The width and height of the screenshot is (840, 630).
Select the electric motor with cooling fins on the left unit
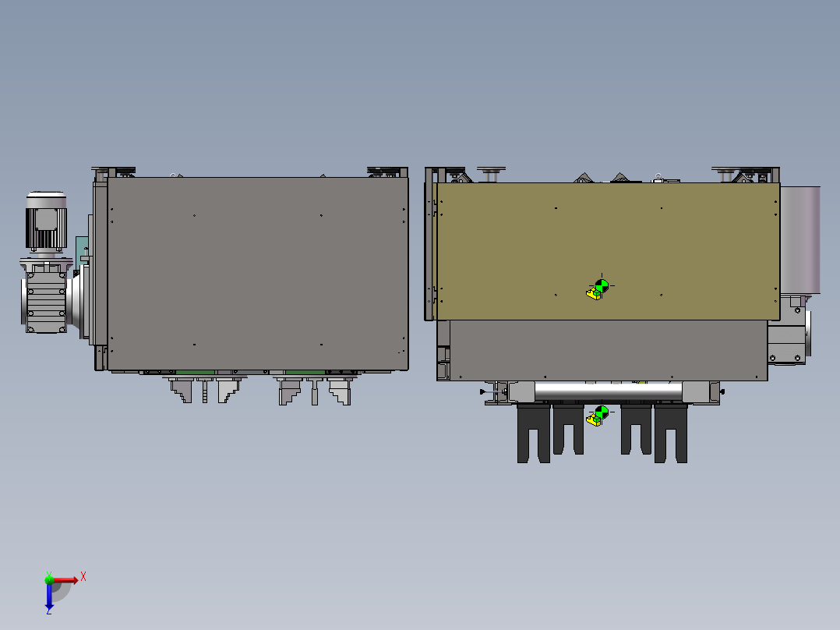[47, 222]
